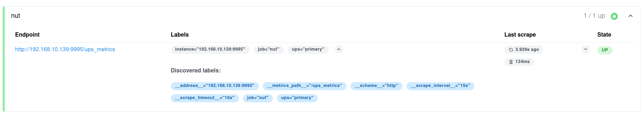Image resolution: width=644 pixels, height=115 pixels.
Task: Click the hourglass icon beside 134ms
Action: tap(511, 62)
